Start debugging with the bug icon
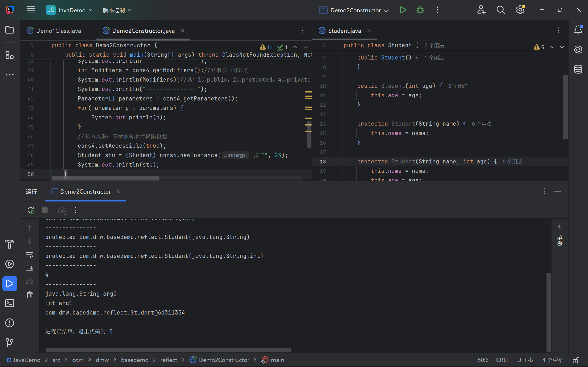Screen dimensions: 588x367 (420, 10)
